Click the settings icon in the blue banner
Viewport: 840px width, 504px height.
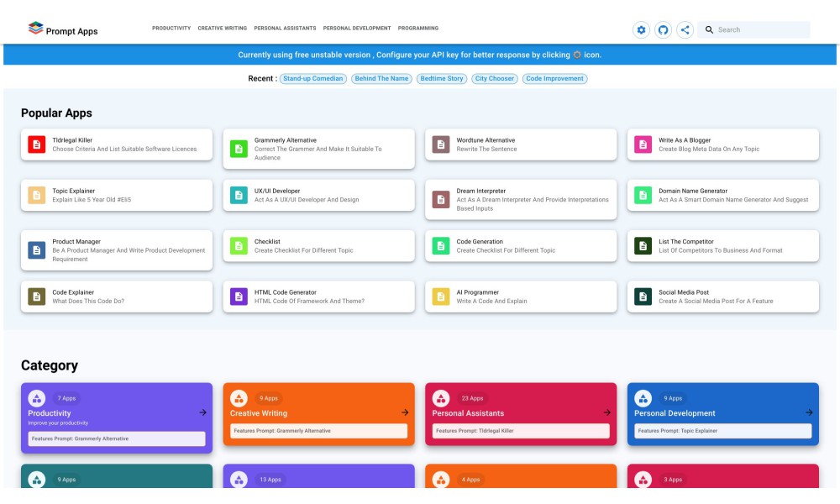pyautogui.click(x=577, y=55)
